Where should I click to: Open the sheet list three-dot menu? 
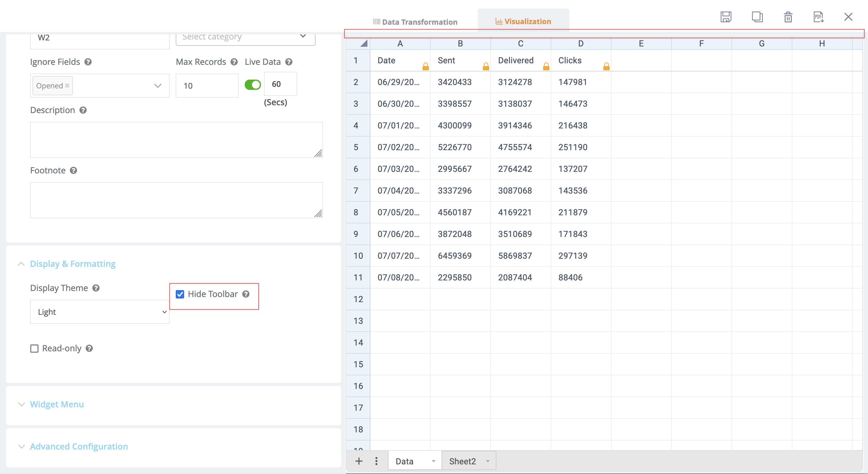coord(376,461)
